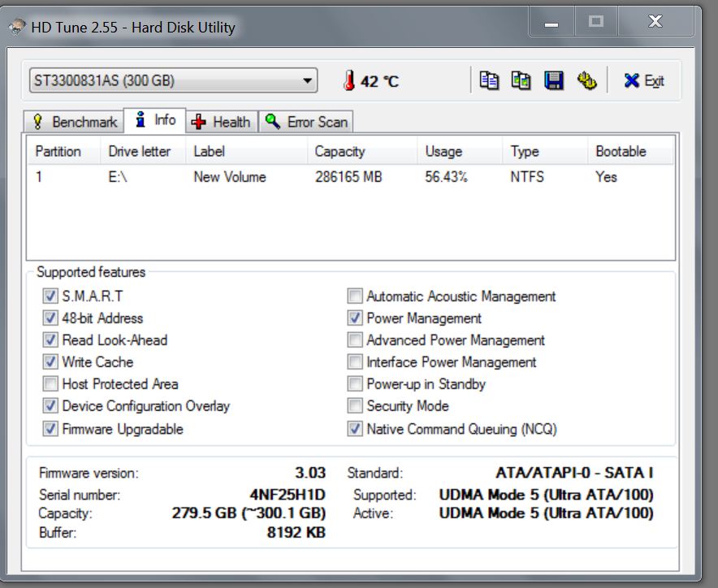Toggle the Power Management checkbox
Screen dimensions: 718x588
click(355, 318)
